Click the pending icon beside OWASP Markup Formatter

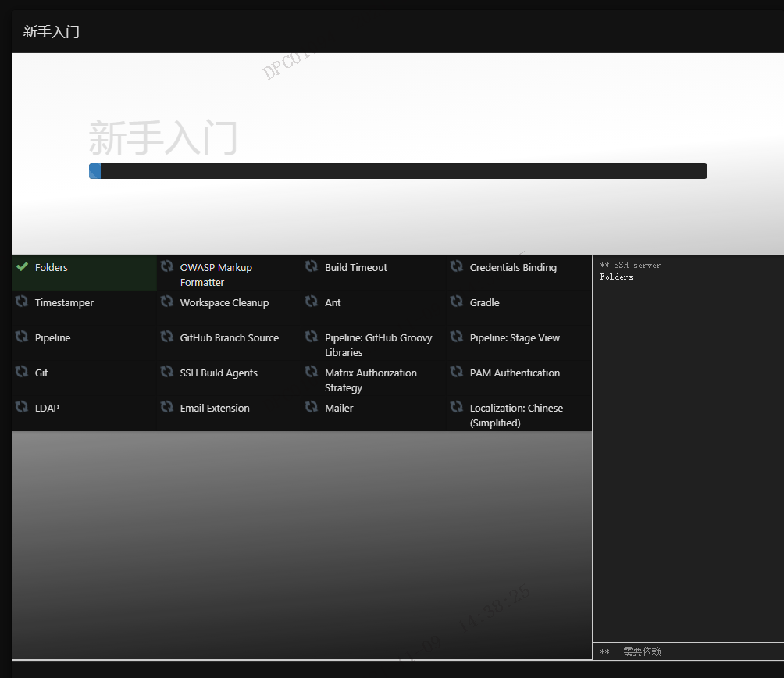pos(167,266)
